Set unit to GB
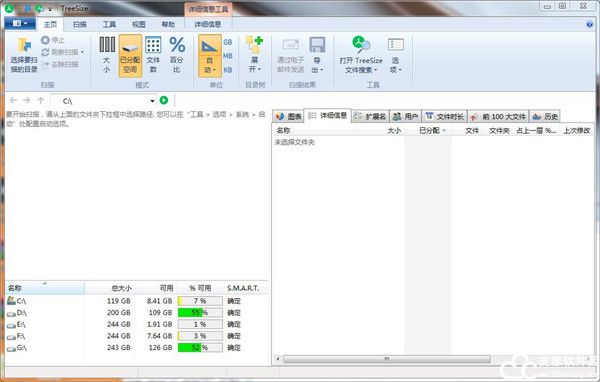The width and height of the screenshot is (600, 382). click(228, 42)
